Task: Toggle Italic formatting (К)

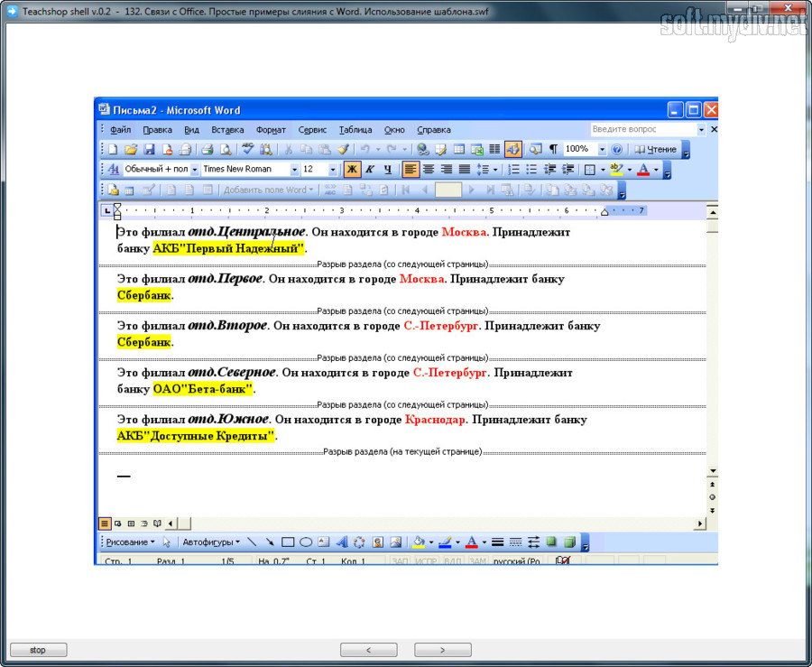Action: [x=370, y=170]
